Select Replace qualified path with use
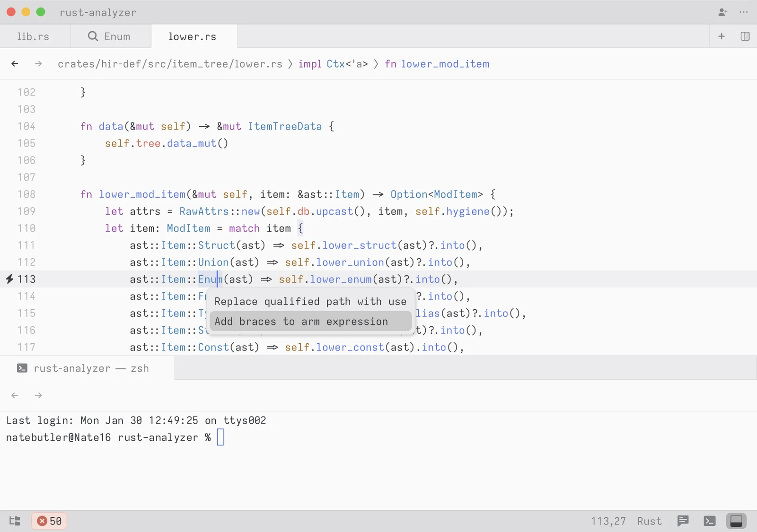This screenshot has width=757, height=532. [x=310, y=301]
